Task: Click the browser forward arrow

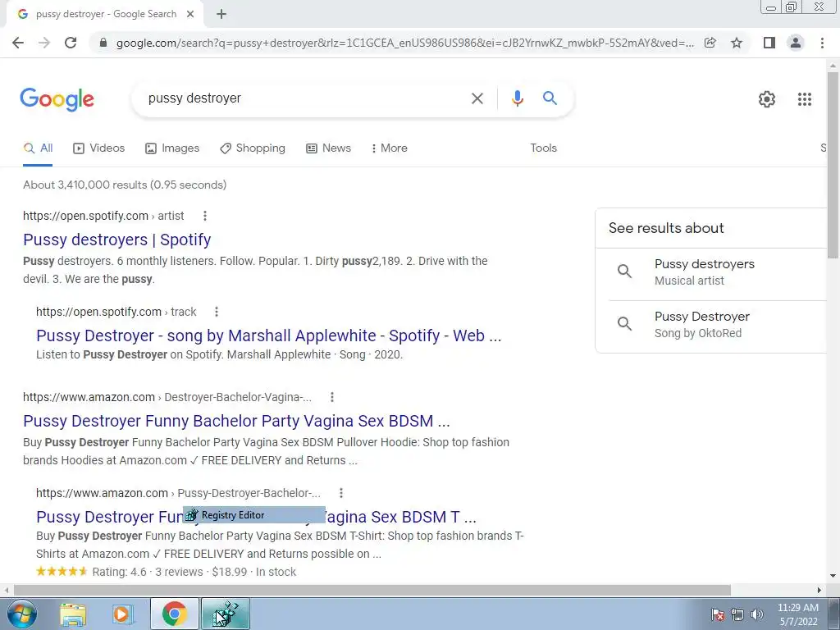Action: 44,43
